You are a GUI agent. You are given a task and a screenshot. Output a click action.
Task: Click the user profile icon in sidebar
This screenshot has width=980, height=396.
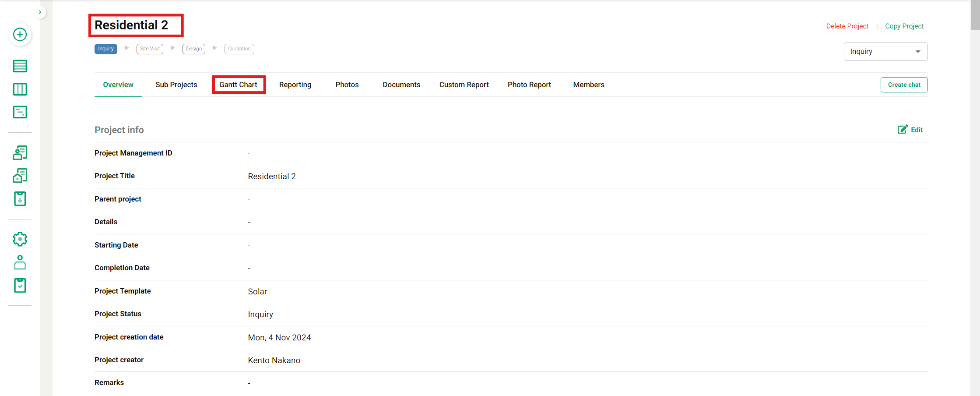[20, 262]
